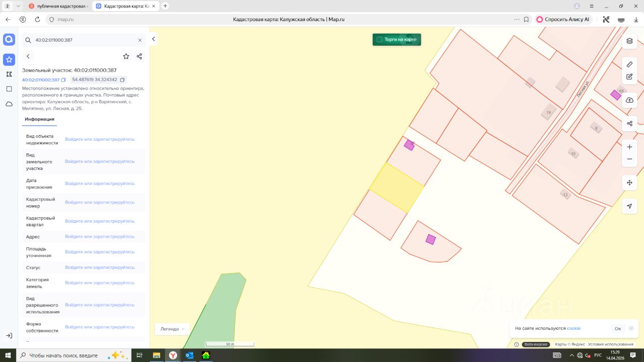Click the map share icon in right toolbar
The image size is (644, 362).
(x=629, y=123)
